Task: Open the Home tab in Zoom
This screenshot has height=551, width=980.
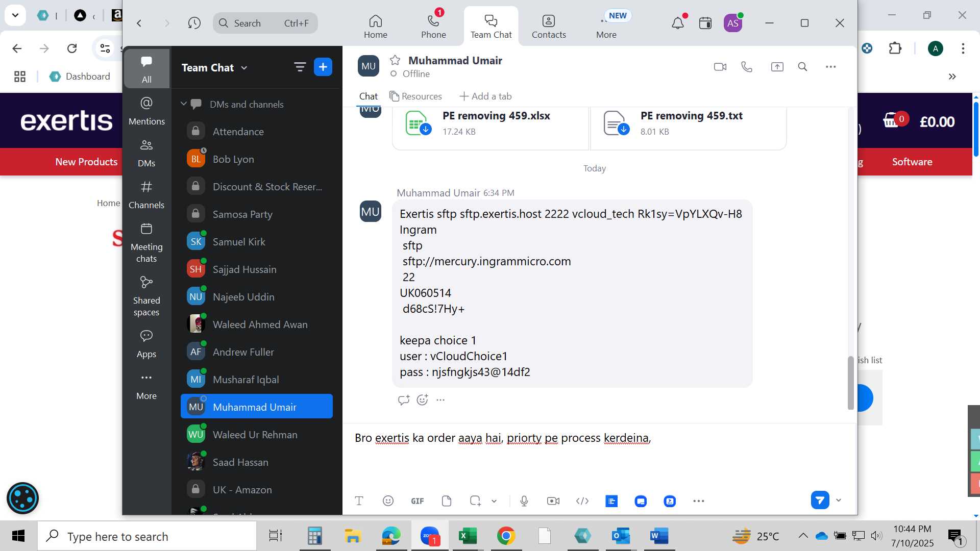Action: click(x=375, y=26)
